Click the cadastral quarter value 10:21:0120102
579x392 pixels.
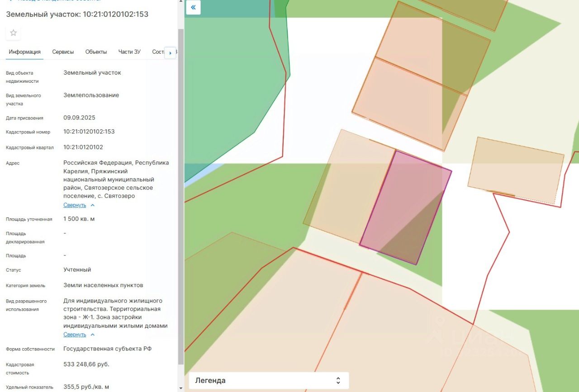coord(83,147)
